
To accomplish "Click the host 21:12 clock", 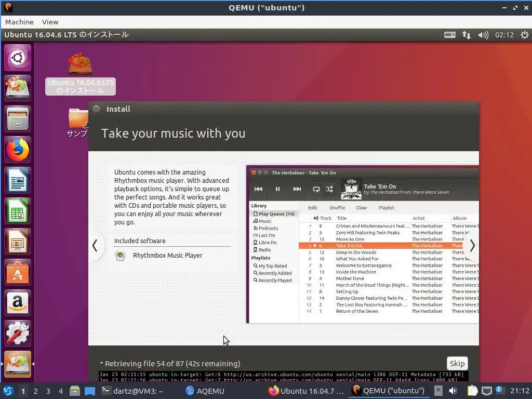I will click(520, 391).
